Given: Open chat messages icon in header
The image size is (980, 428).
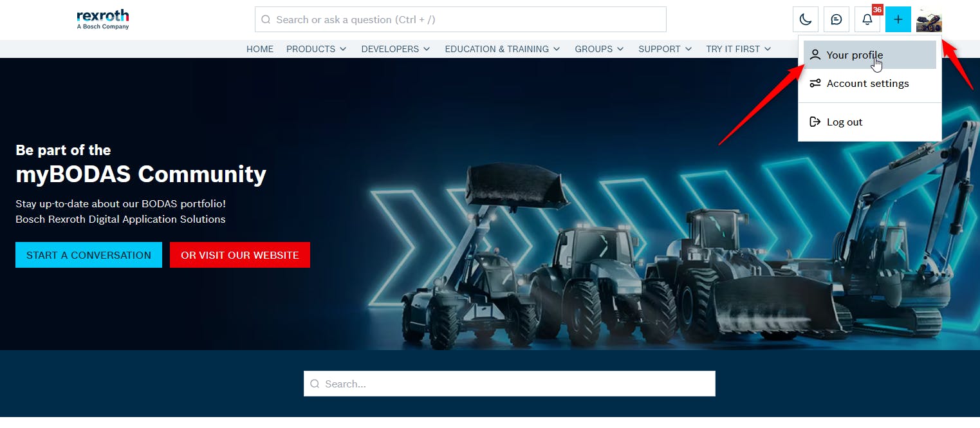Looking at the screenshot, I should coord(837,19).
